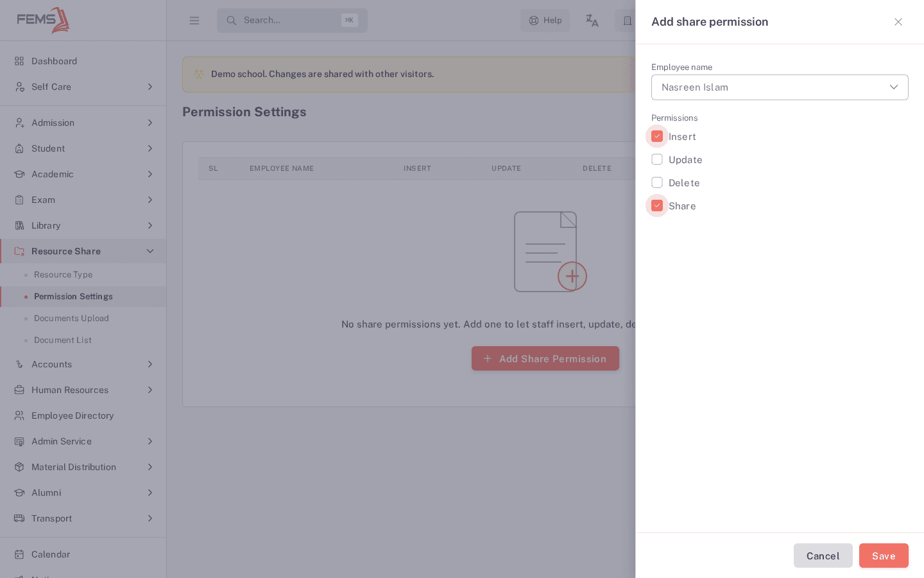This screenshot has height=578, width=924.
Task: Click the Self Care person icon
Action: tap(19, 87)
